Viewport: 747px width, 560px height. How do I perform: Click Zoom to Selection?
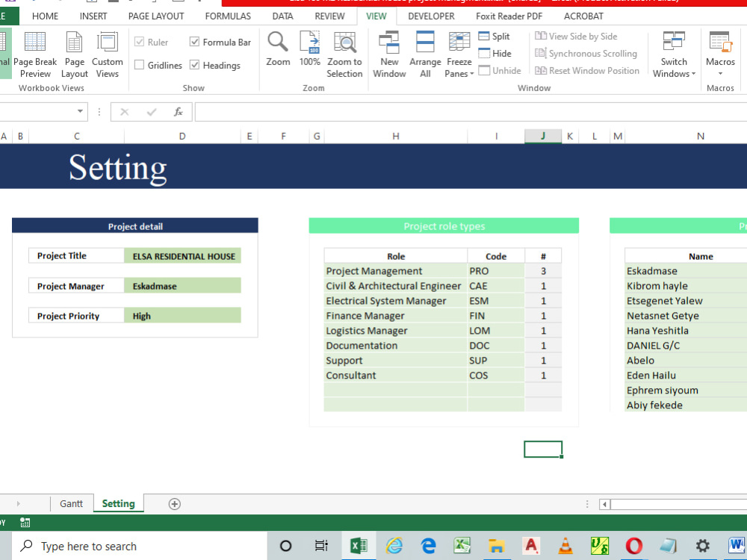[344, 55]
